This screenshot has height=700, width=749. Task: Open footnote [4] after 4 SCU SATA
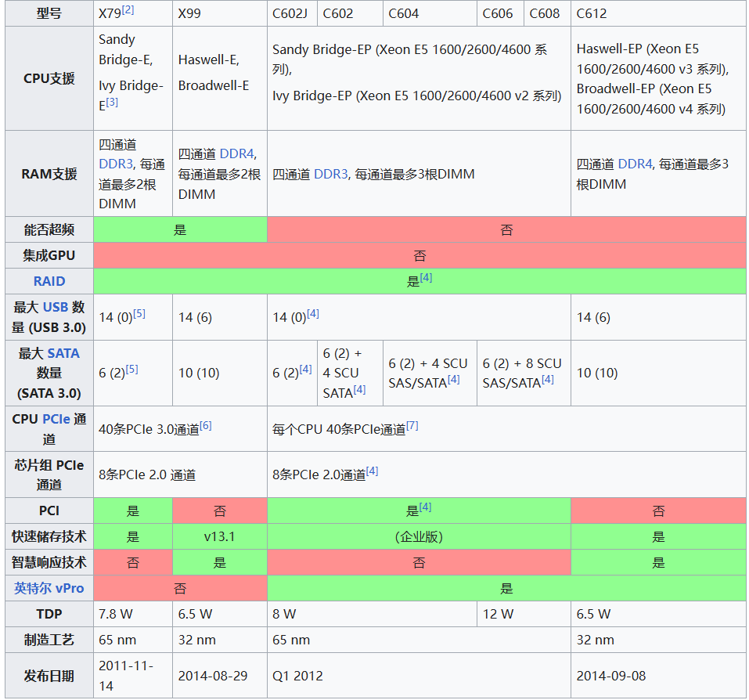359,389
